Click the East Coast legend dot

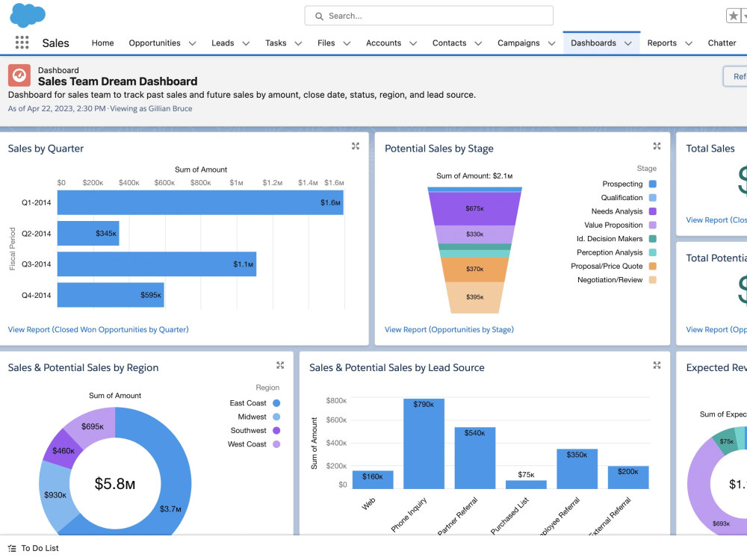point(276,403)
